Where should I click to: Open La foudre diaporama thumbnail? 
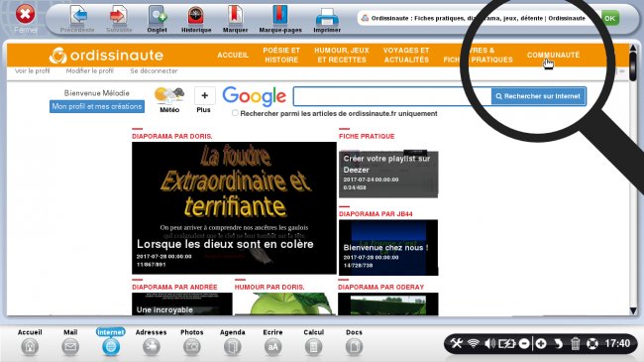234,208
